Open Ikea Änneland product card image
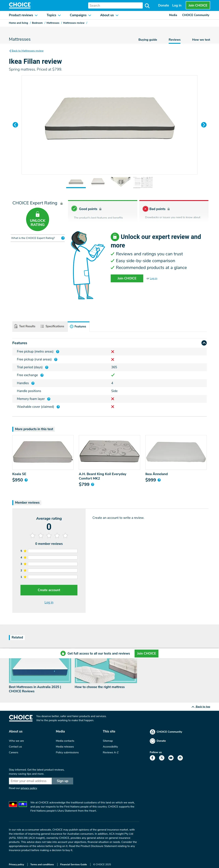Image resolution: width=219 pixels, height=868 pixels. pyautogui.click(x=176, y=453)
